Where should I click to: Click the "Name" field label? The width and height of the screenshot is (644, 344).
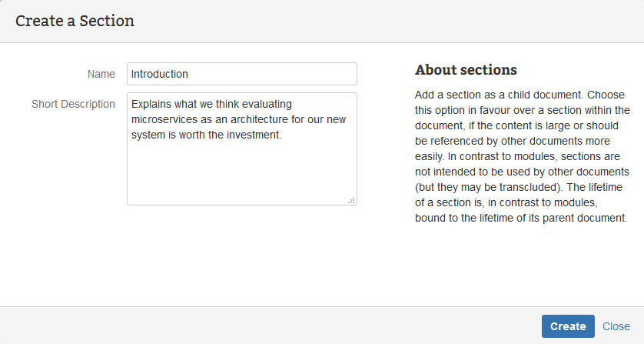(x=101, y=74)
